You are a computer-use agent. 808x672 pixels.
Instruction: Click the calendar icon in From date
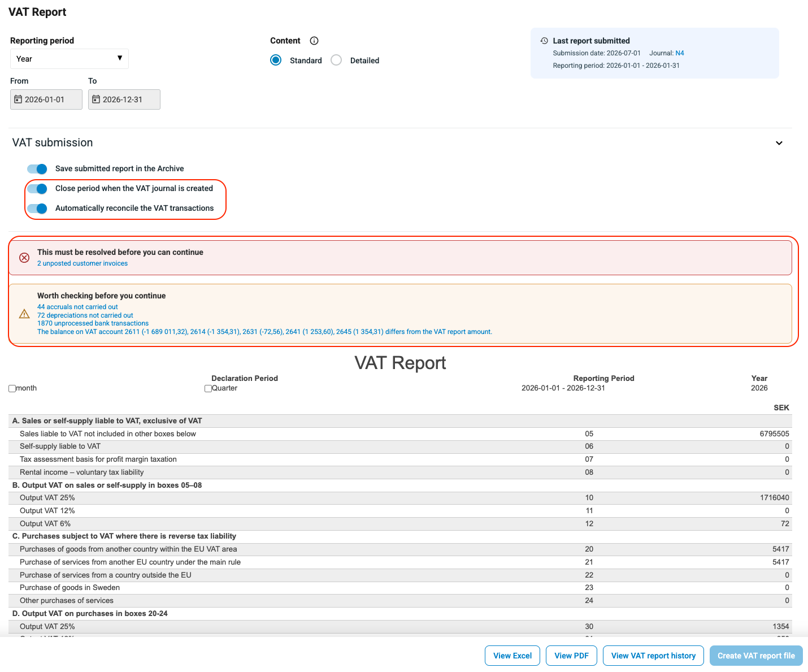tap(18, 99)
